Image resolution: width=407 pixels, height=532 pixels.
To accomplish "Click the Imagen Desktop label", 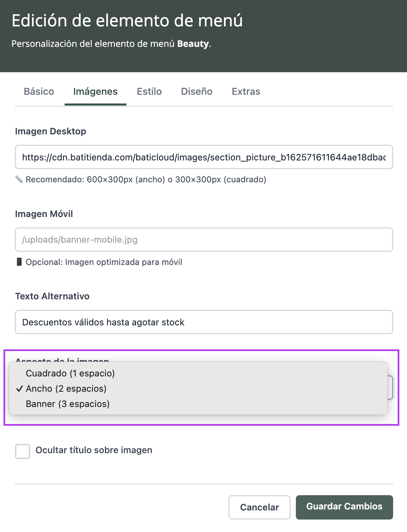I will (x=51, y=131).
